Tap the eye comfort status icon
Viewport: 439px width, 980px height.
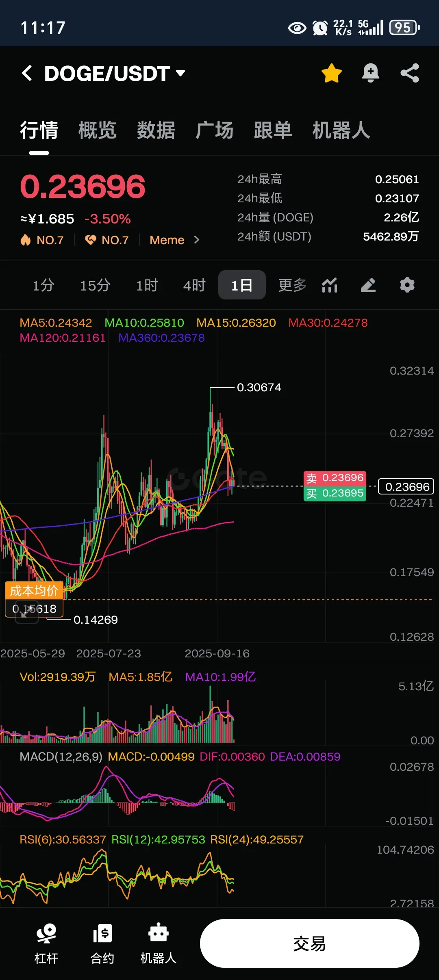pos(297,28)
